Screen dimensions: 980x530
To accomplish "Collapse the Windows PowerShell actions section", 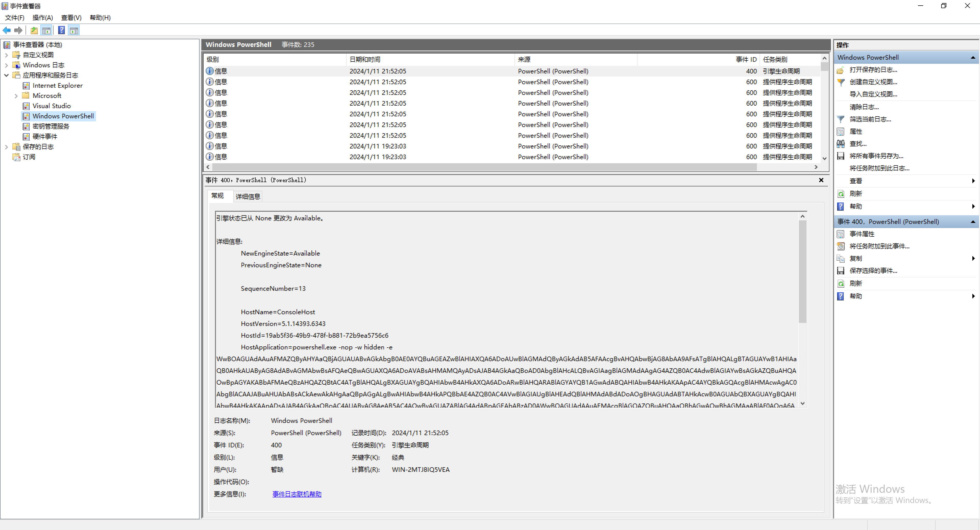I will click(973, 58).
